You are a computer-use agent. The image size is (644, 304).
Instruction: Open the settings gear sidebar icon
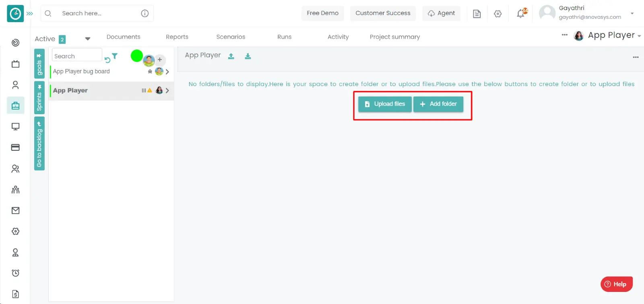coord(15,231)
